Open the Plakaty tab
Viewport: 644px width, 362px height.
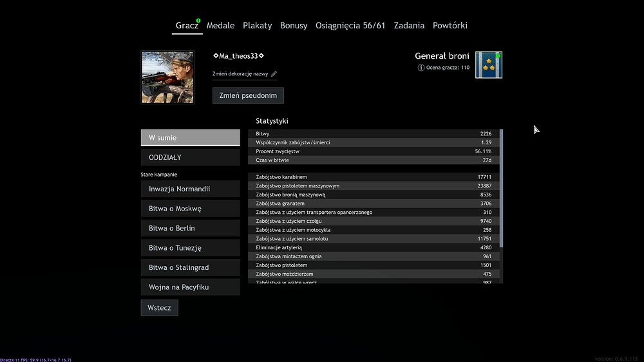[257, 26]
